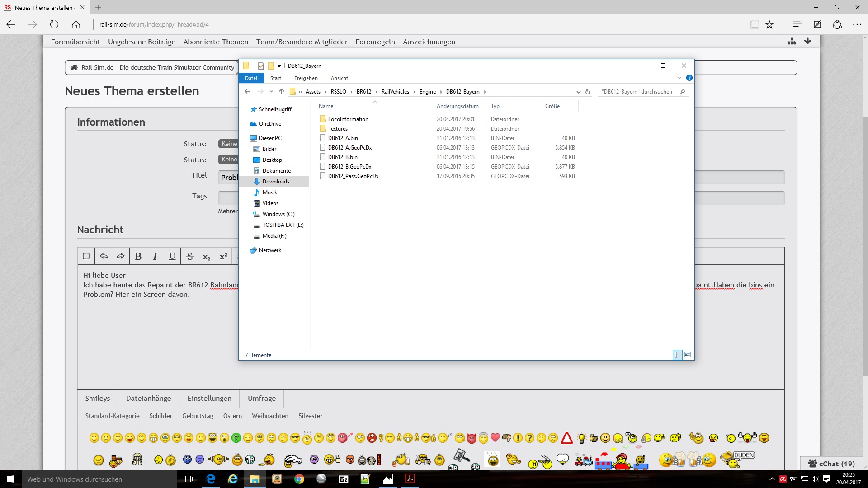
Task: Go back in the Edge browser
Action: tap(11, 24)
